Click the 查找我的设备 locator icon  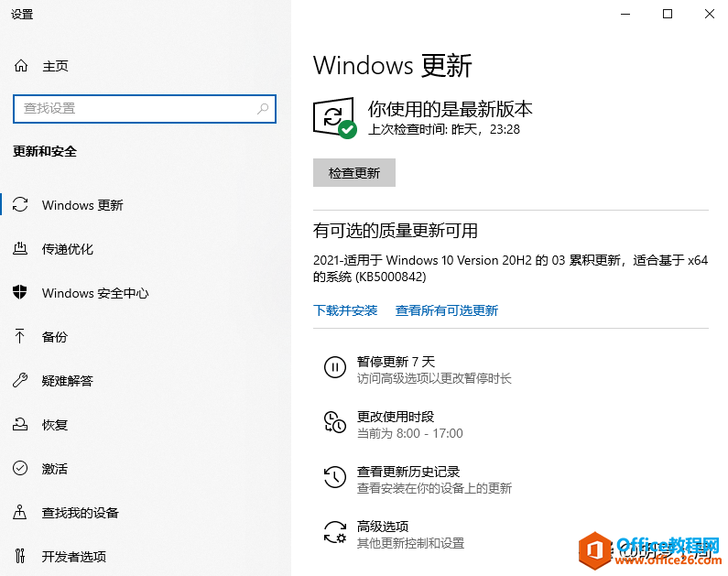(x=20, y=512)
